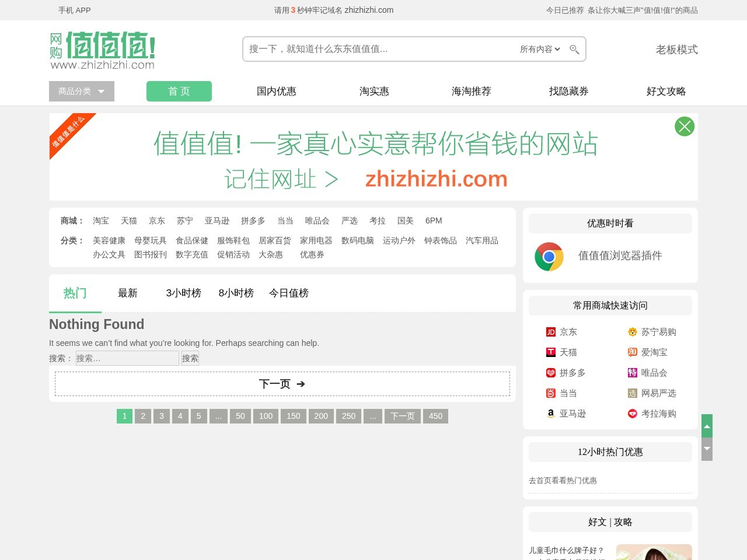Open the 儿童毛巾什么牌子好 article

pyautogui.click(x=566, y=551)
